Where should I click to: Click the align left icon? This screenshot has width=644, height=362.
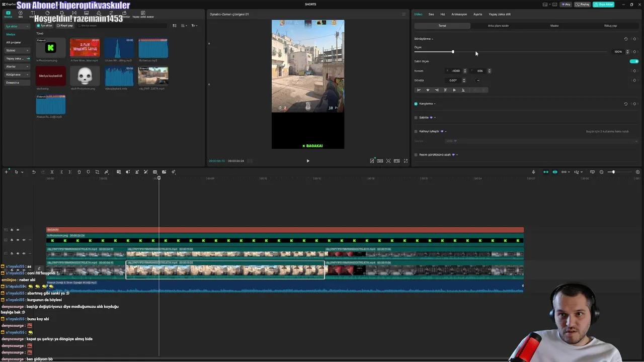click(x=419, y=90)
